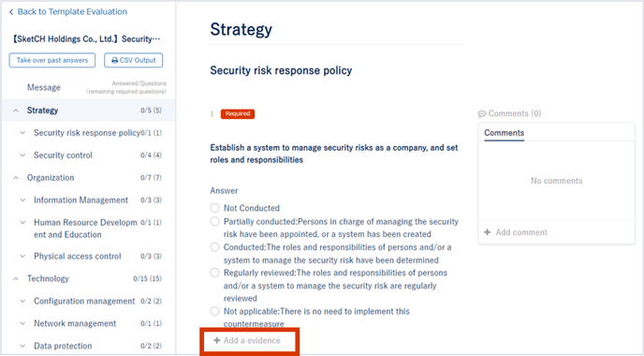Expand the Information Management chevron
The width and height of the screenshot is (644, 356).
tap(22, 200)
